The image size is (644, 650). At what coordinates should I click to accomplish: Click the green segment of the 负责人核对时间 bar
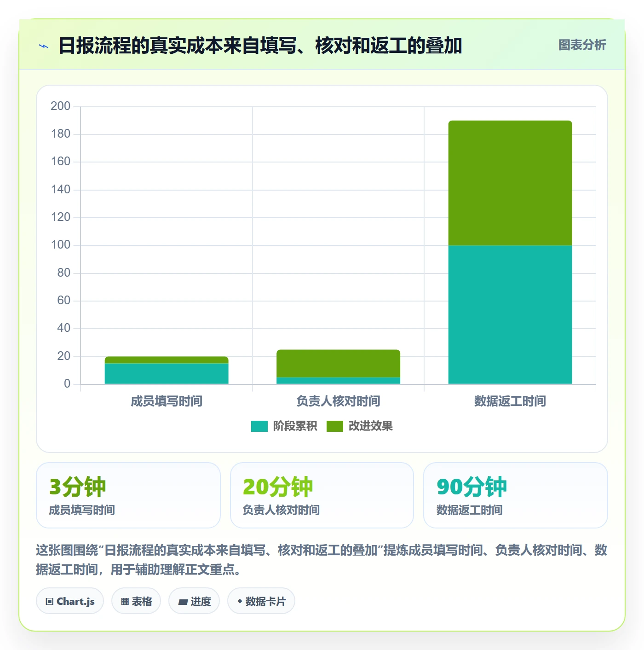[x=338, y=364]
